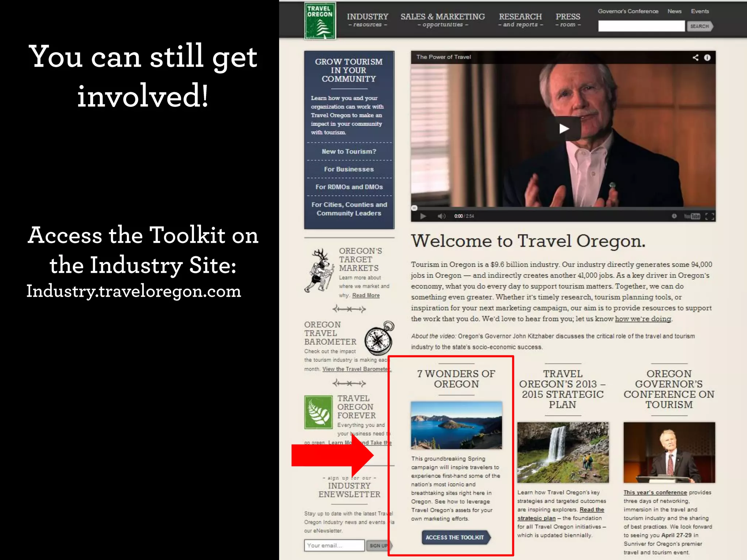Image resolution: width=747 pixels, height=560 pixels.
Task: Click the Access the Toolkit button
Action: (455, 537)
